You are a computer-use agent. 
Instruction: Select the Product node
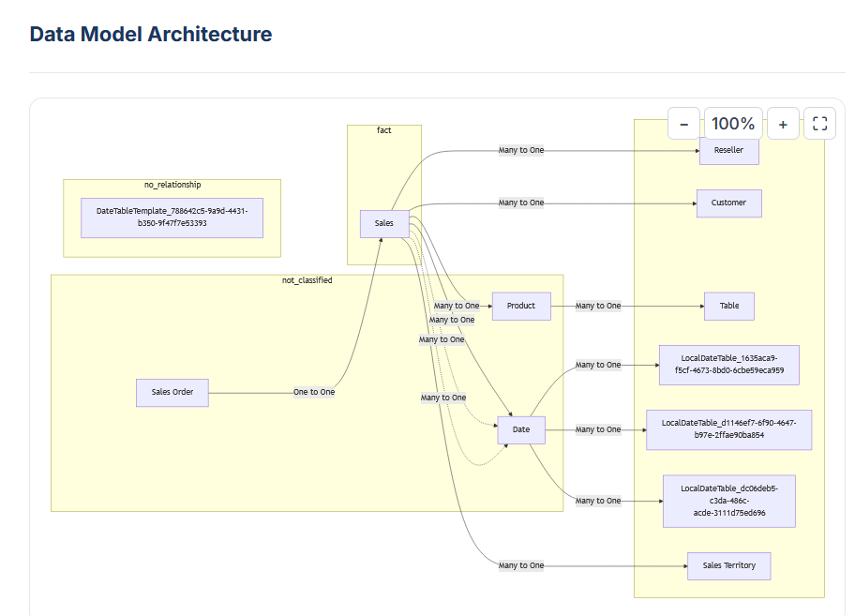(521, 305)
